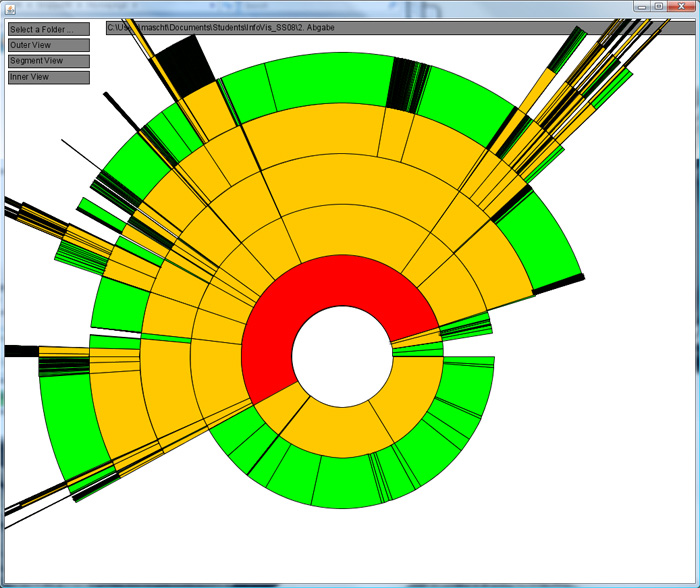Viewport: 700px width, 588px height.
Task: Click the folder path field showing InfoVis_SS08
Action: tap(400, 28)
